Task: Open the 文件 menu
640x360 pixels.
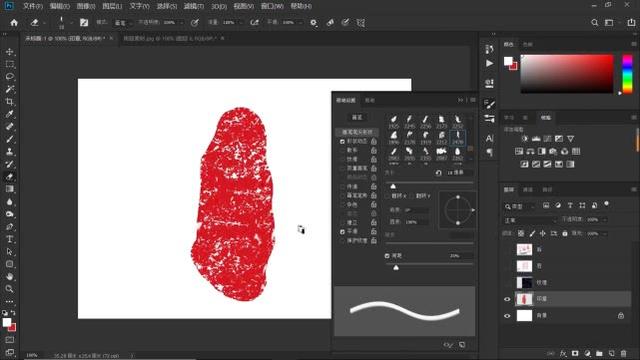Action: pos(33,6)
